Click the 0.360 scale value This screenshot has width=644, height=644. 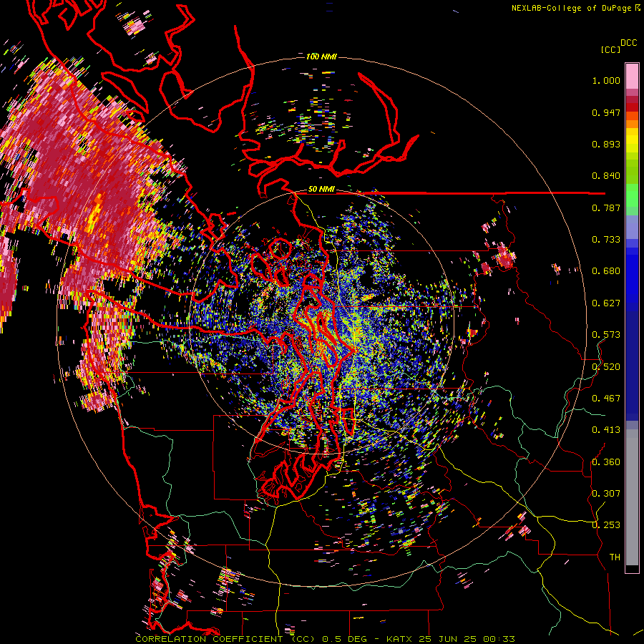click(x=606, y=462)
